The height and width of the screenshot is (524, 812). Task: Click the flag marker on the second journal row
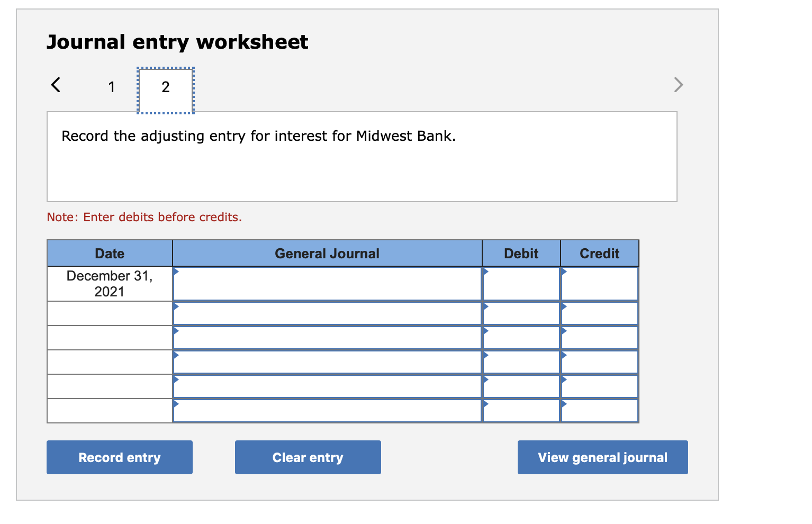(176, 305)
